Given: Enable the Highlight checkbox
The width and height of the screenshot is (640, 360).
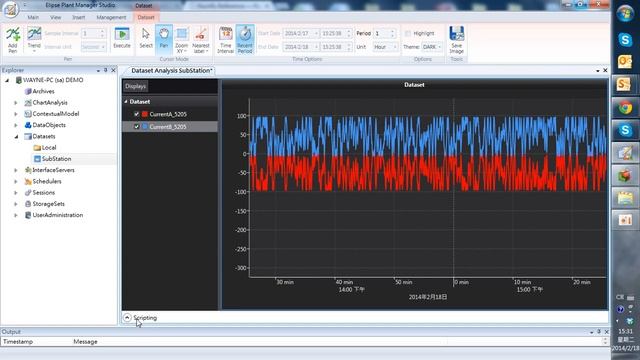Looking at the screenshot, I should pos(408,33).
